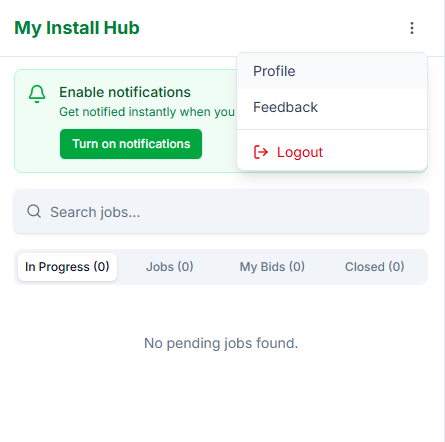Click the No pending jobs found message
Screen dimensions: 445x442
coord(221,343)
